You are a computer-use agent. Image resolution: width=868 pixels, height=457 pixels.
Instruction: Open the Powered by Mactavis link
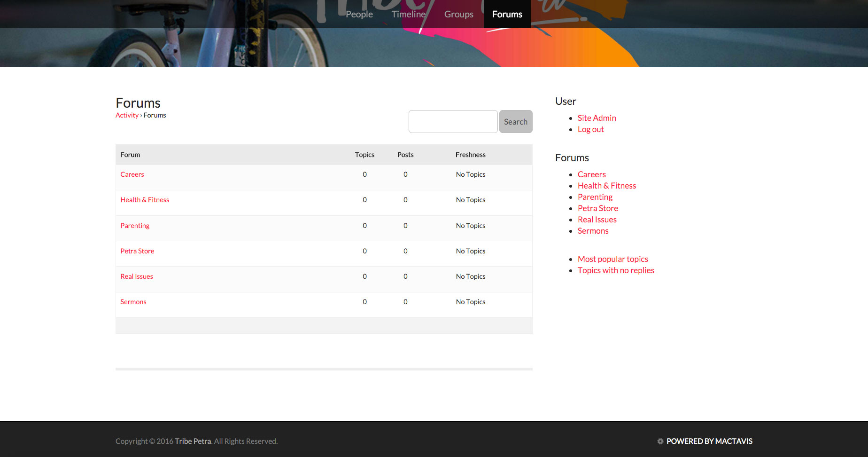709,441
